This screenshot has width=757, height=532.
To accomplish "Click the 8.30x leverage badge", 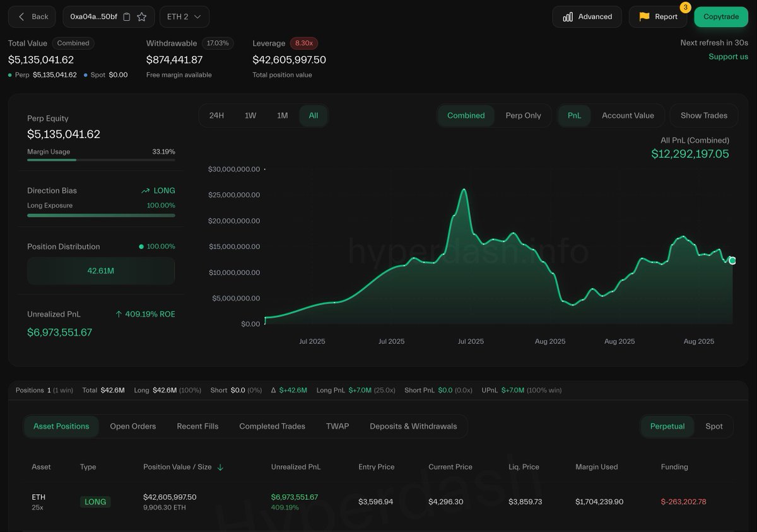I will pyautogui.click(x=304, y=43).
